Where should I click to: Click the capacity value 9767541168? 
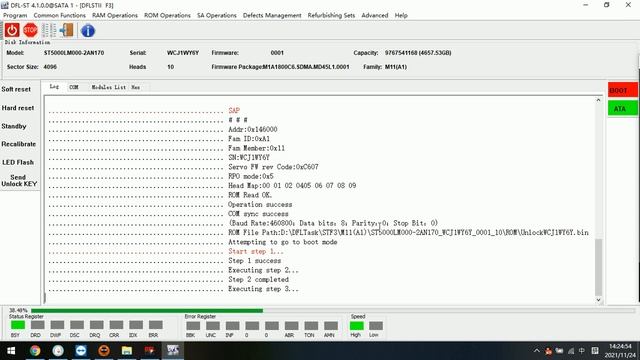418,53
